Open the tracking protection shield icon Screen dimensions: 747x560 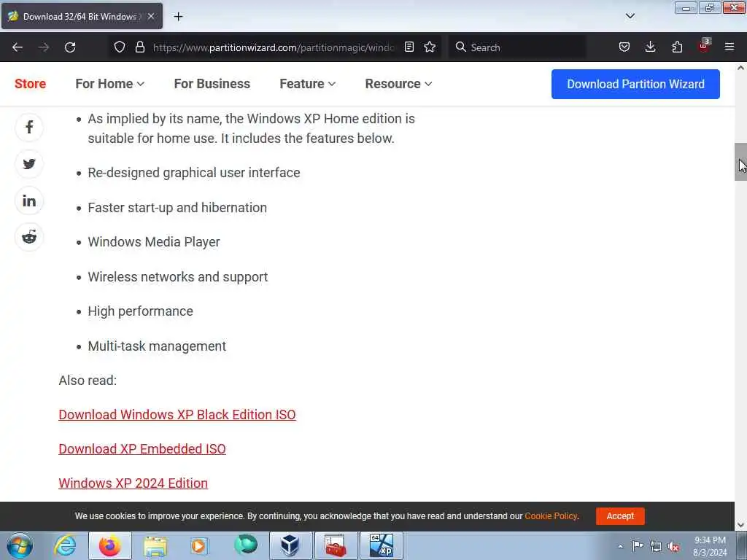(120, 47)
